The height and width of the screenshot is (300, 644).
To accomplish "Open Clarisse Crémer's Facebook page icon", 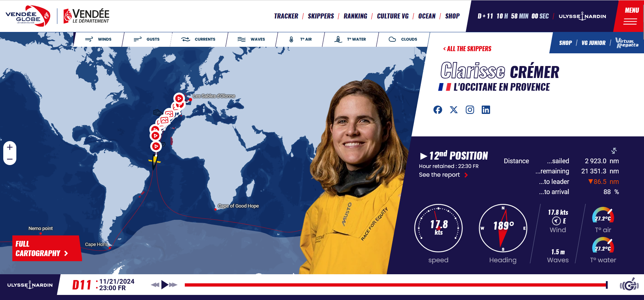I will click(x=438, y=110).
